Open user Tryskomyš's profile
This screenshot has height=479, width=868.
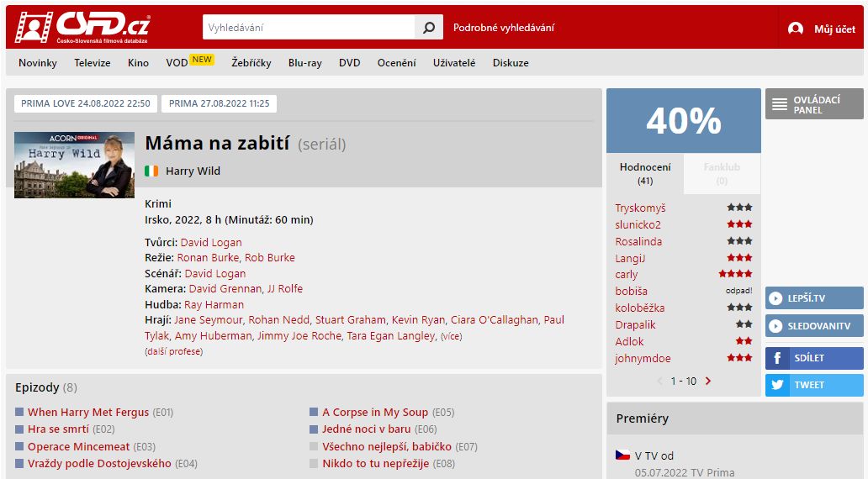point(640,208)
